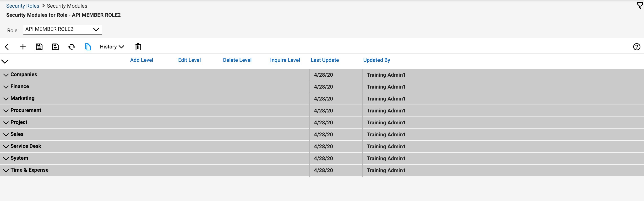Open the help question mark icon
Image resolution: width=644 pixels, height=201 pixels.
(637, 47)
